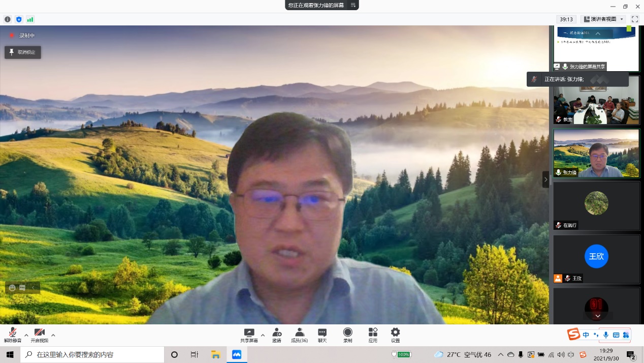Open the 演讲者视图 view dropdown

coord(603,19)
